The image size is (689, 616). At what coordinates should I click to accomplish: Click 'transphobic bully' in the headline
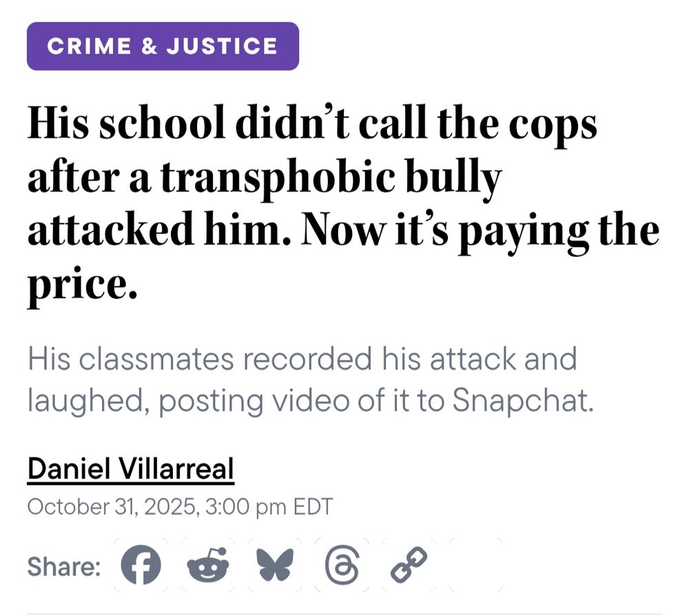[x=332, y=178]
